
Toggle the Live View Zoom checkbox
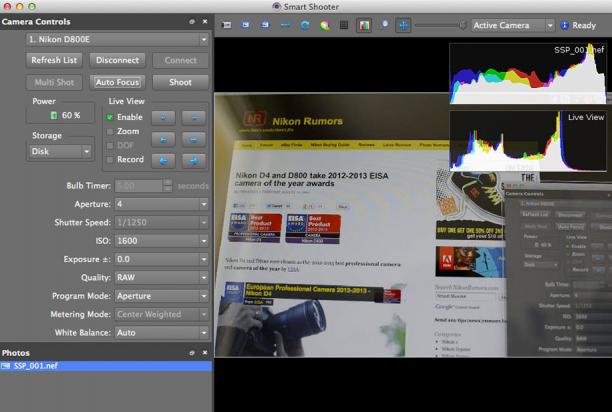click(110, 131)
